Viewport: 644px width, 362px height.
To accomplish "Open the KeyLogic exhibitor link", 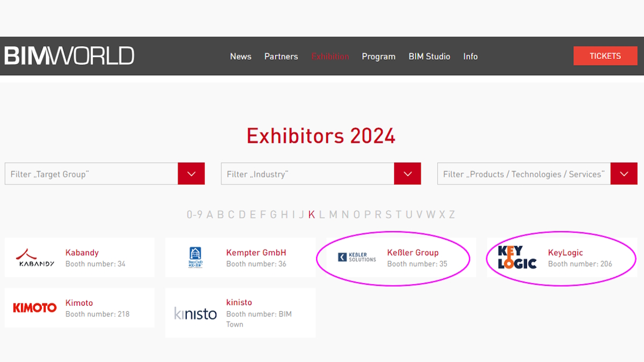I will (565, 253).
